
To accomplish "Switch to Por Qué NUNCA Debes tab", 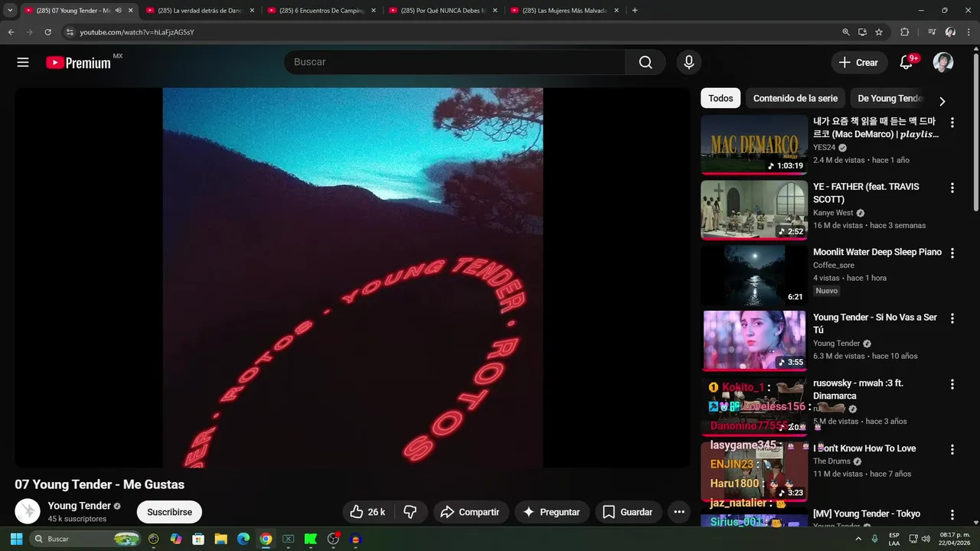I will (x=443, y=11).
